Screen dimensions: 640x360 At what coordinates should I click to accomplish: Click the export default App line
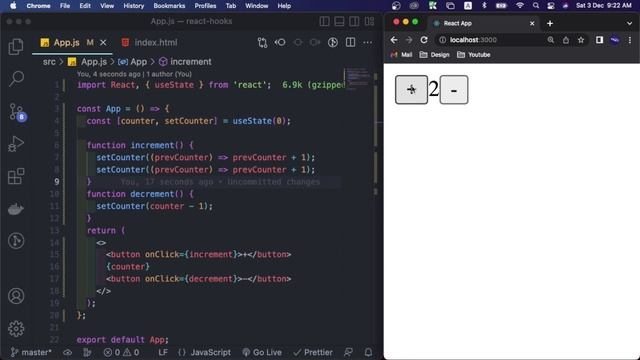(122, 340)
